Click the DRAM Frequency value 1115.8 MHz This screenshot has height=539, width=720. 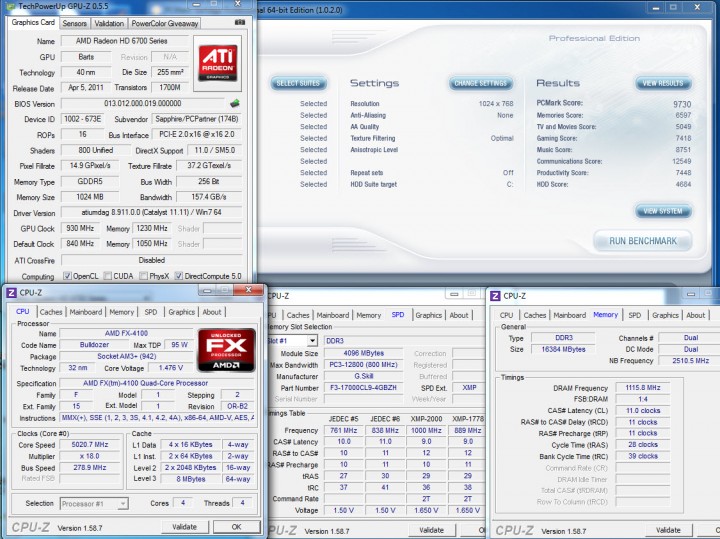[643, 387]
